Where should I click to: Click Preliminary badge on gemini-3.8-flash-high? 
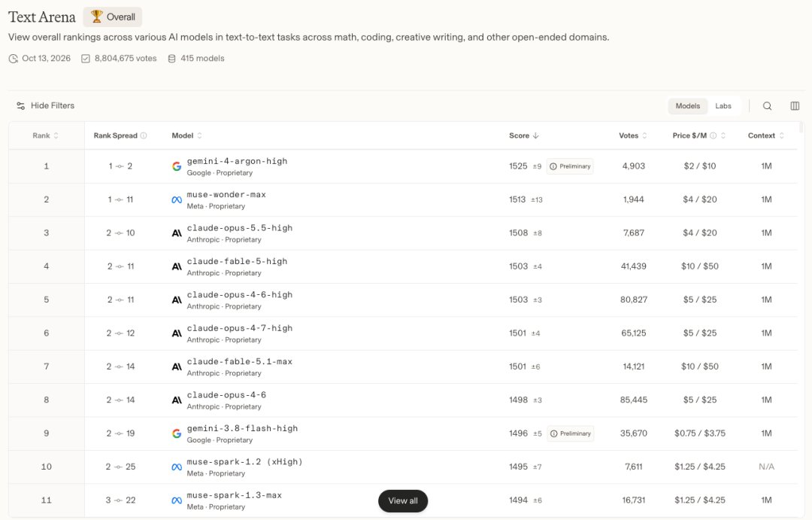pos(570,433)
